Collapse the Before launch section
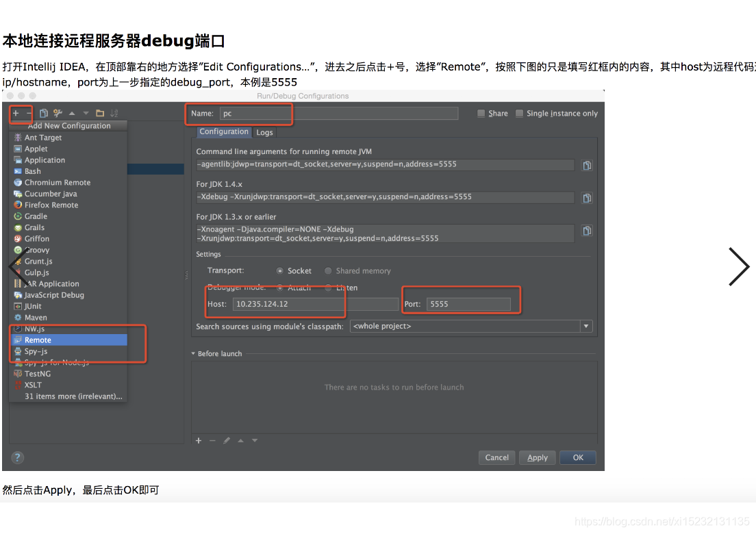 [x=193, y=354]
